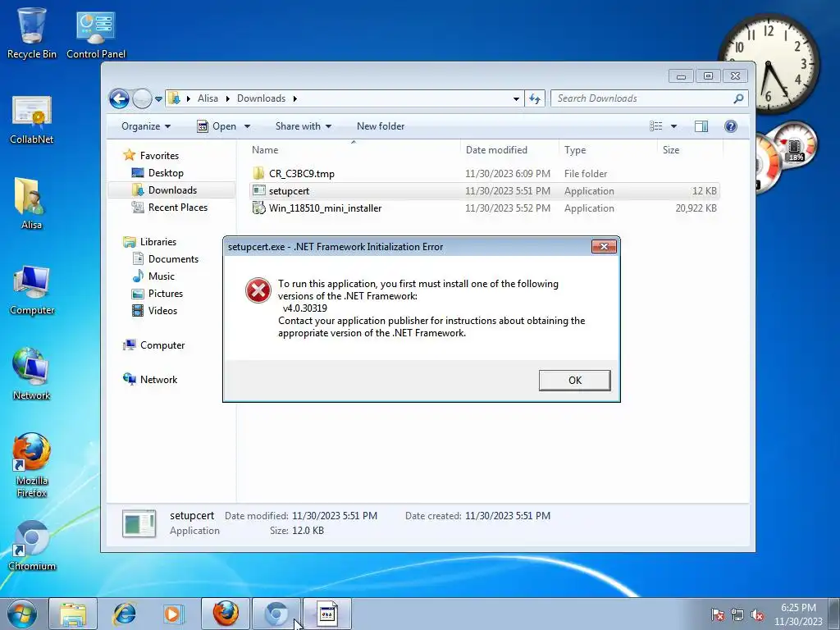Switch to Chromium in the taskbar
This screenshot has width=840, height=630.
[276, 614]
